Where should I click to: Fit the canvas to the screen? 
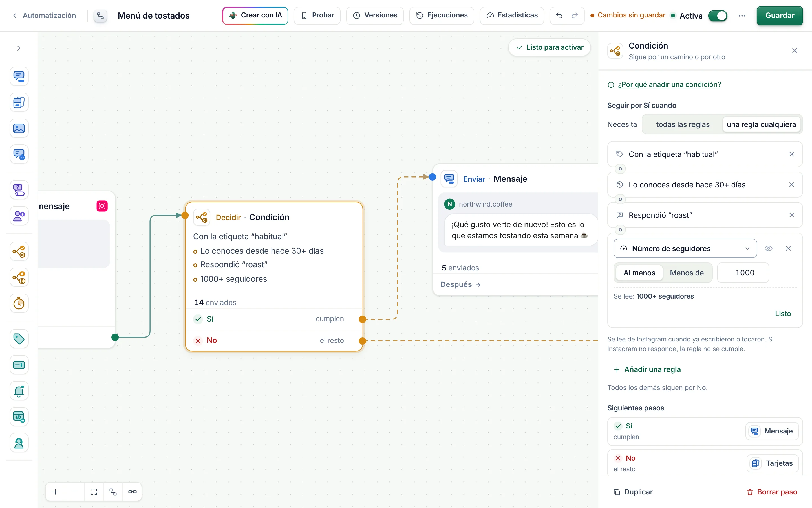click(x=94, y=492)
